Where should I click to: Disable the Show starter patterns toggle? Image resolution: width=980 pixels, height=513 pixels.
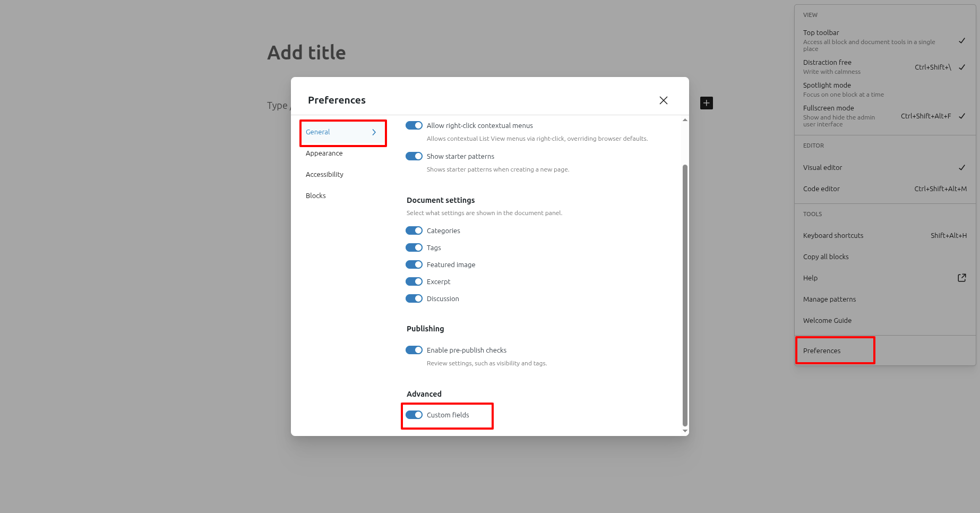pyautogui.click(x=414, y=157)
